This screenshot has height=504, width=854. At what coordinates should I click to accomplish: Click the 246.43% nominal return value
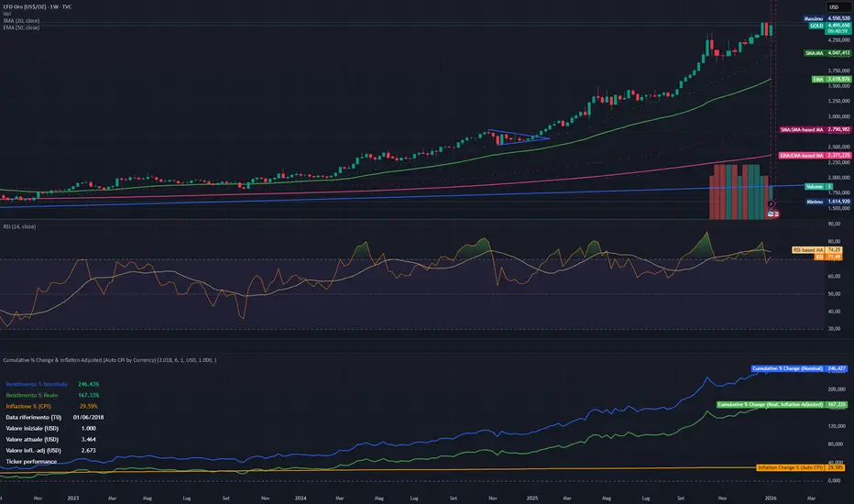point(88,384)
